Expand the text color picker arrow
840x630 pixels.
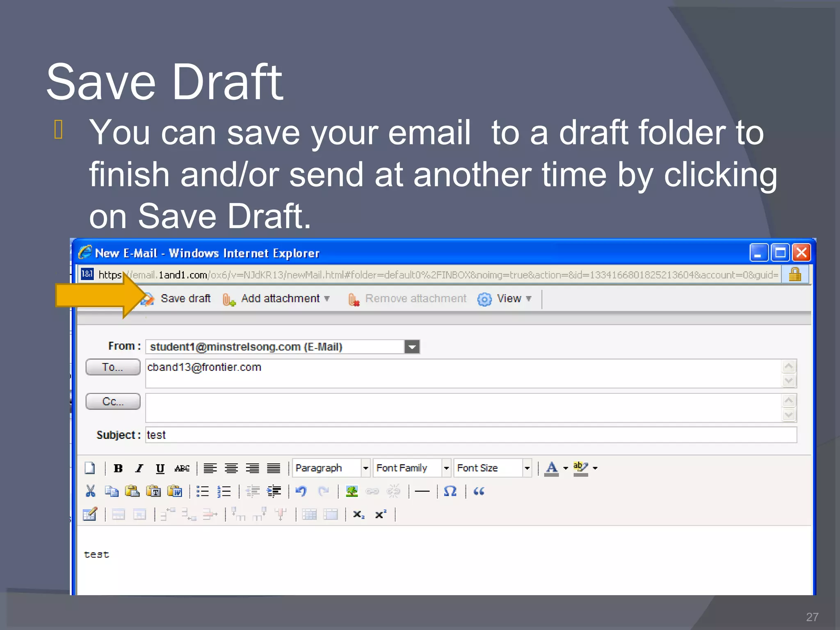pos(566,468)
